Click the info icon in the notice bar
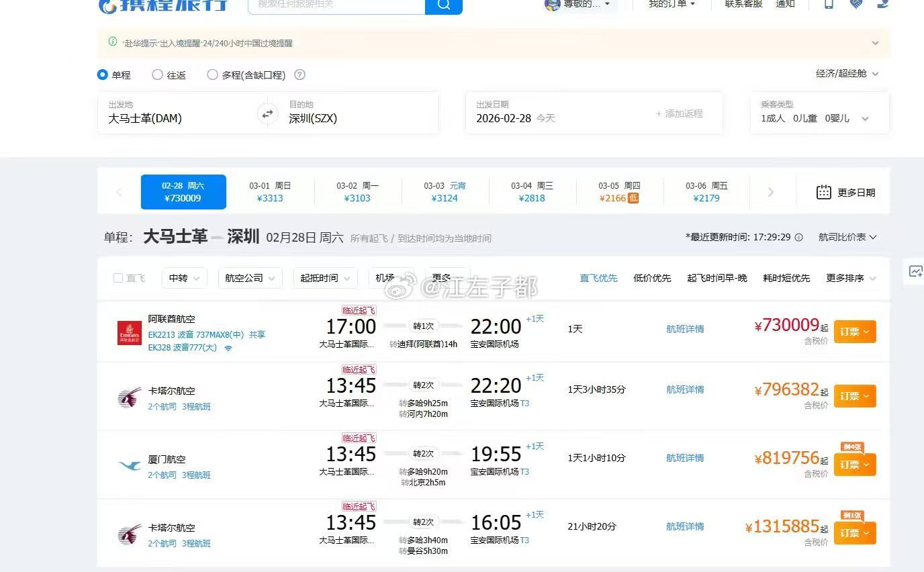Screen dimensions: 924x572 113,42
